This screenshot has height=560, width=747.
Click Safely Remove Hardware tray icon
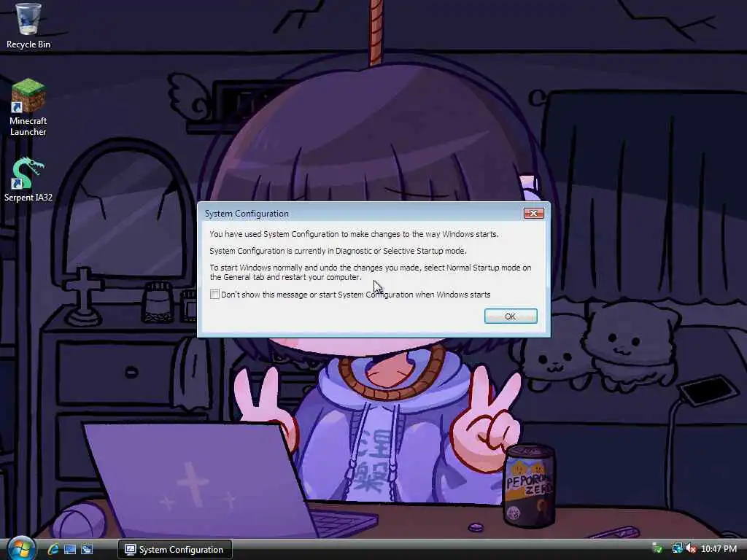(x=657, y=549)
